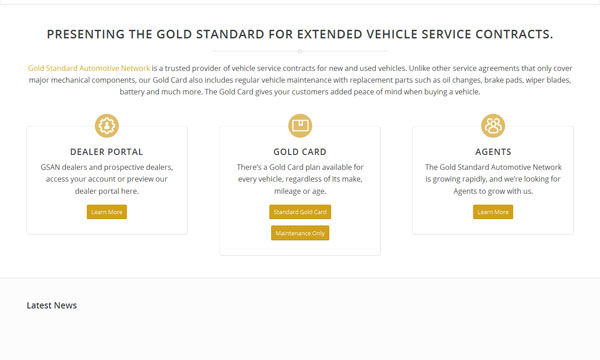
Task: Click the Agents people group icon
Action: [x=493, y=125]
